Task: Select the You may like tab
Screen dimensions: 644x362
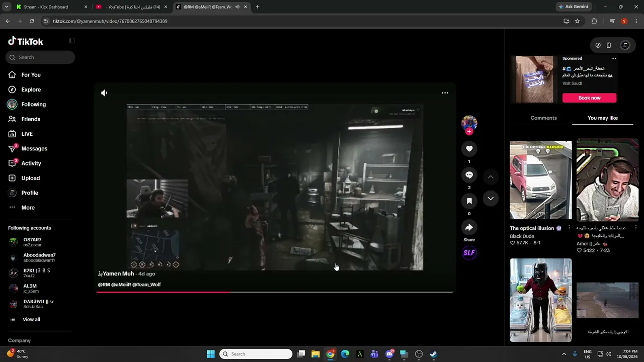Action: [x=602, y=118]
